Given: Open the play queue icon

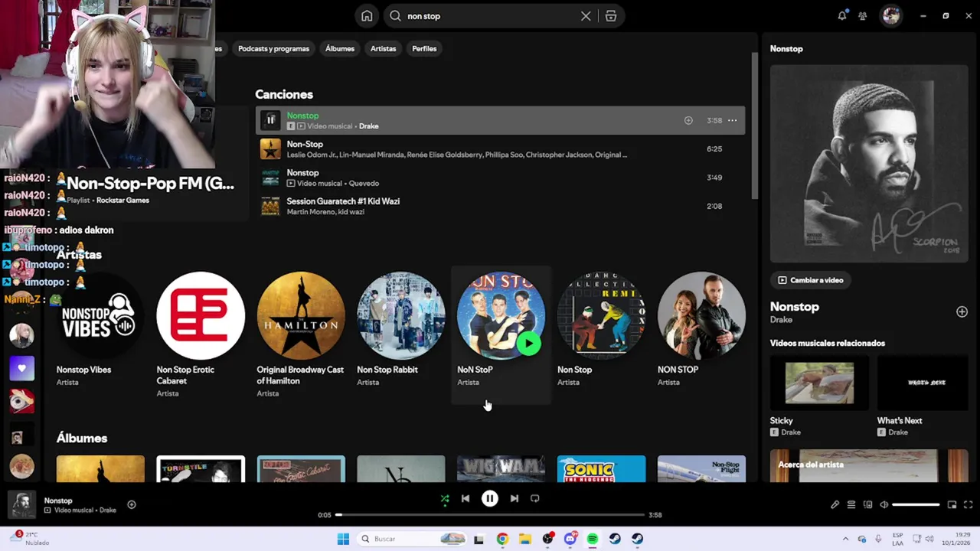Looking at the screenshot, I should click(x=851, y=505).
